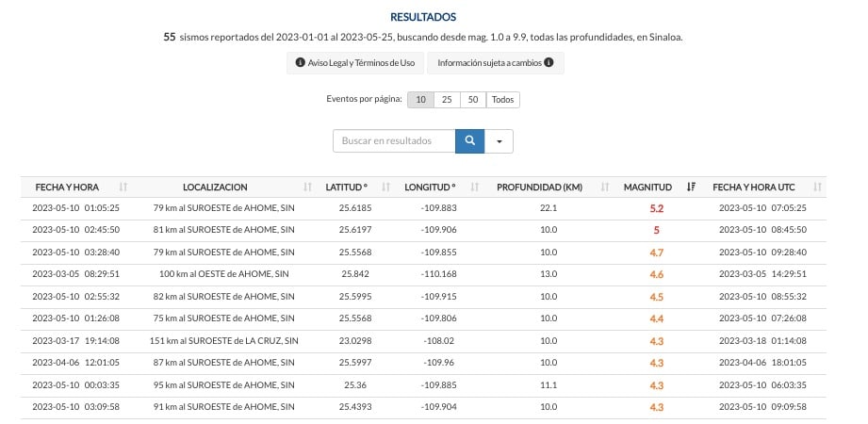Screen dimensions: 868x424
Task: Click longitude value -109.96
Action: (x=439, y=363)
